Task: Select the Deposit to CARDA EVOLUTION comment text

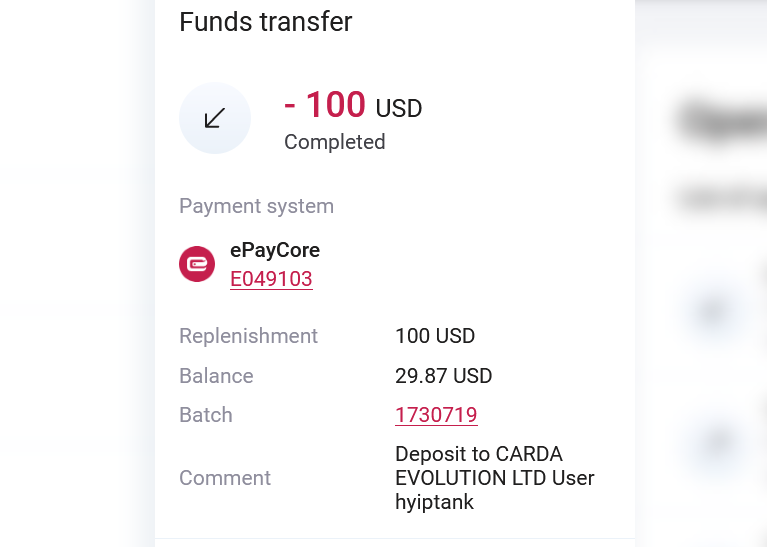Action: pos(494,478)
